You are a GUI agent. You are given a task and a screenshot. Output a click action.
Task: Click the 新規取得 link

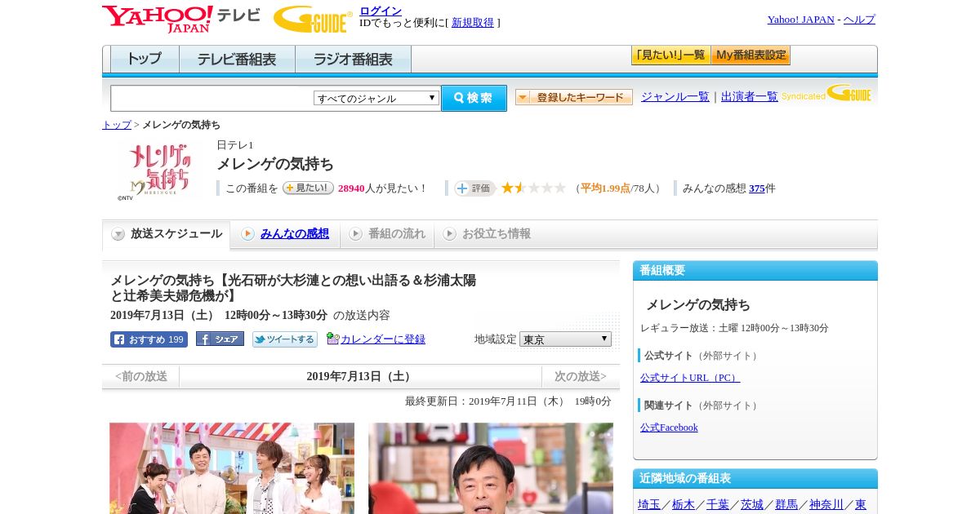point(473,23)
